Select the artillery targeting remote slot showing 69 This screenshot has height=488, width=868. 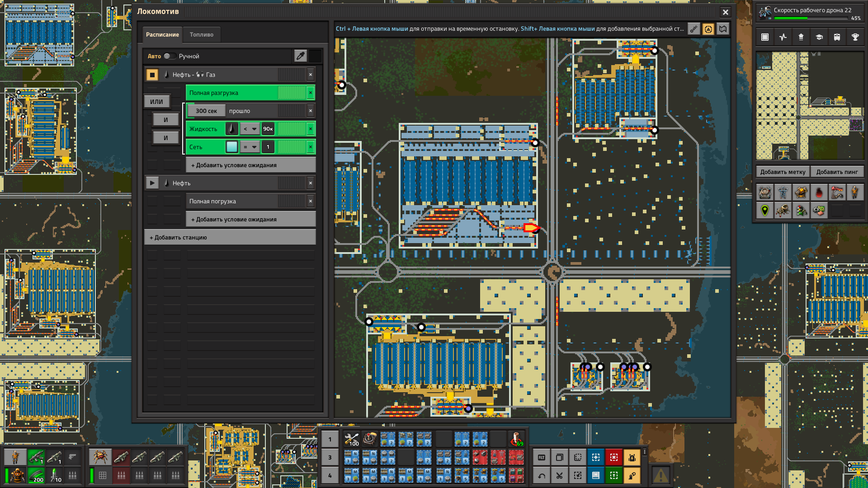[516, 439]
